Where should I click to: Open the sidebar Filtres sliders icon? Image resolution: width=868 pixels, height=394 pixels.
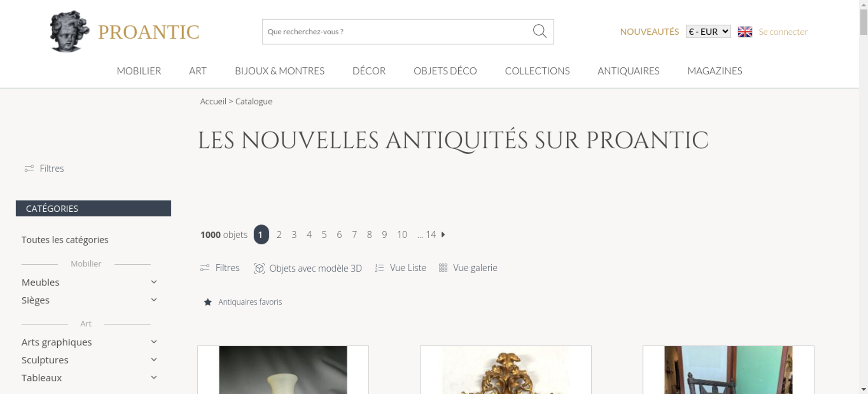(x=29, y=168)
